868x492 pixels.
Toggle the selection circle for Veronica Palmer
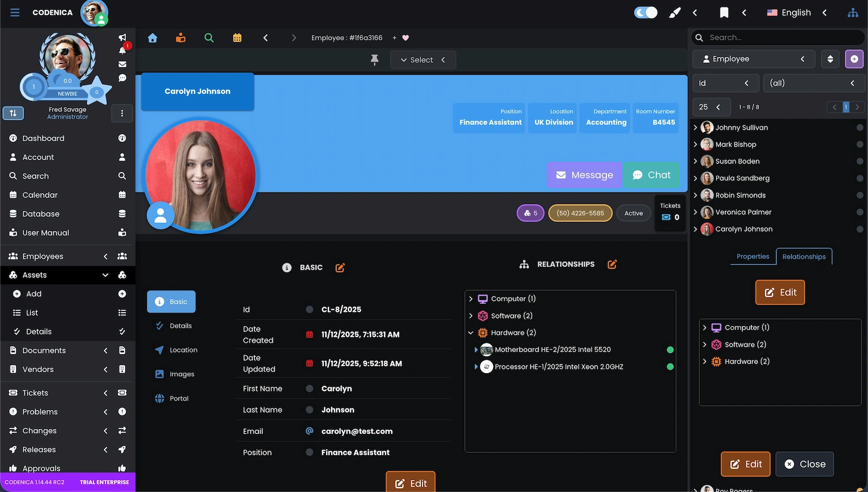(x=859, y=212)
